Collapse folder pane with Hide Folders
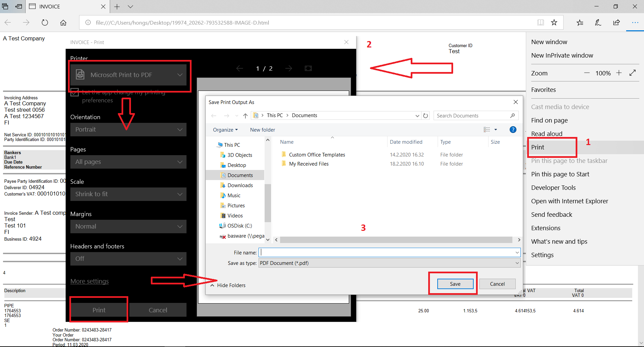Screen dimensions: 644x347 click(x=228, y=285)
